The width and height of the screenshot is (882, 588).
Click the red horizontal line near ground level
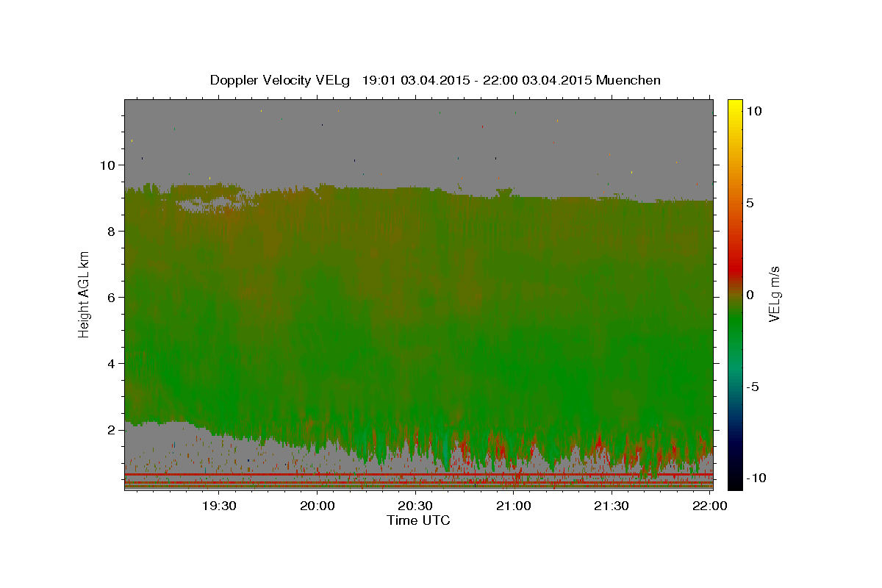click(x=419, y=476)
